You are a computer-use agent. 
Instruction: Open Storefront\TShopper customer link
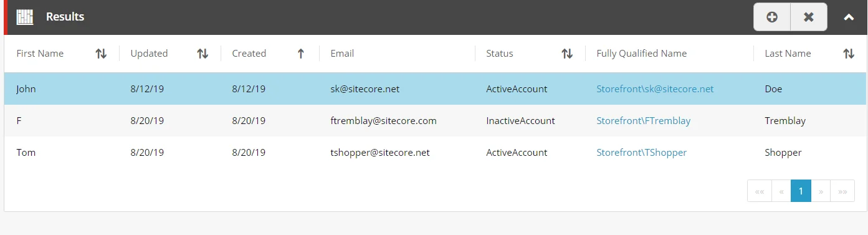point(642,153)
